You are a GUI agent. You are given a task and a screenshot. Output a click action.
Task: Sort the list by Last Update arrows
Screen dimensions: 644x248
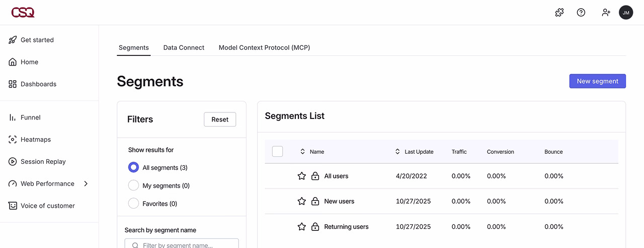tap(397, 152)
